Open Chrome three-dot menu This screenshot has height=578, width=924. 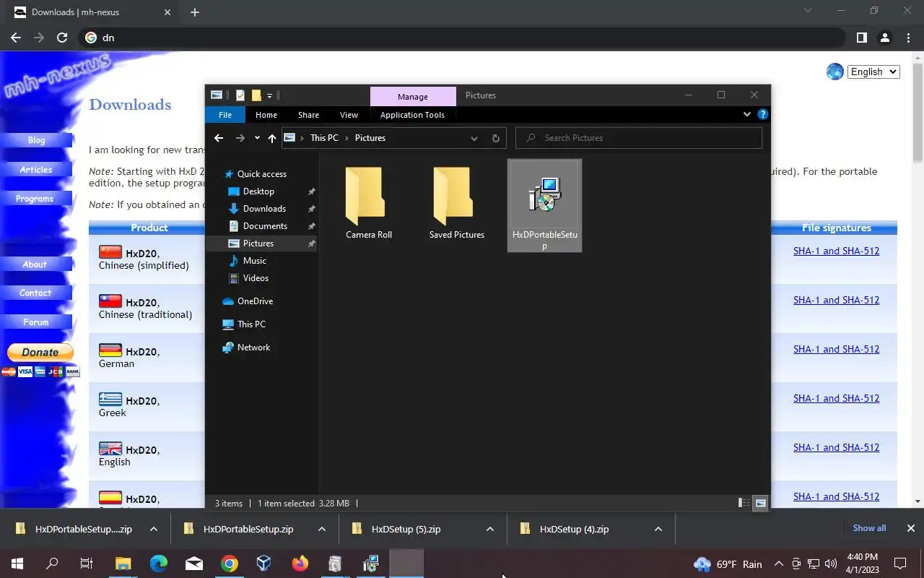click(908, 38)
